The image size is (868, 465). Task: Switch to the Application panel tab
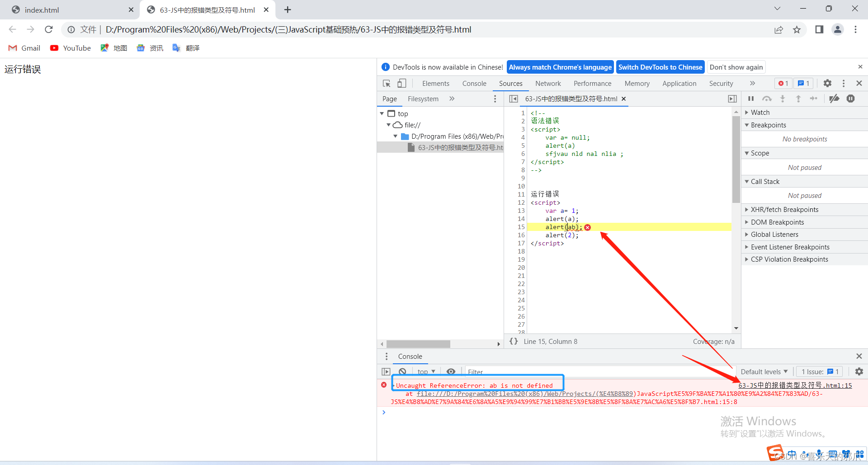[679, 84]
